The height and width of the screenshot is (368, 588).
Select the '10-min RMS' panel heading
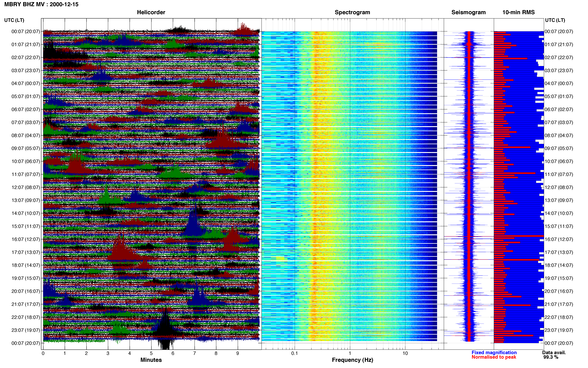coord(518,12)
